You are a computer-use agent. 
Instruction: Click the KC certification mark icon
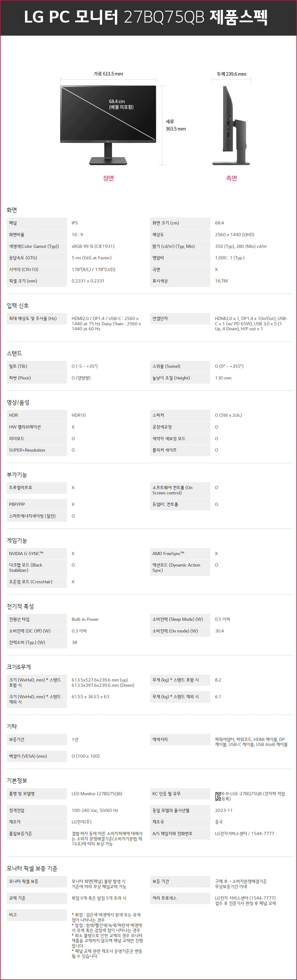pos(218,796)
